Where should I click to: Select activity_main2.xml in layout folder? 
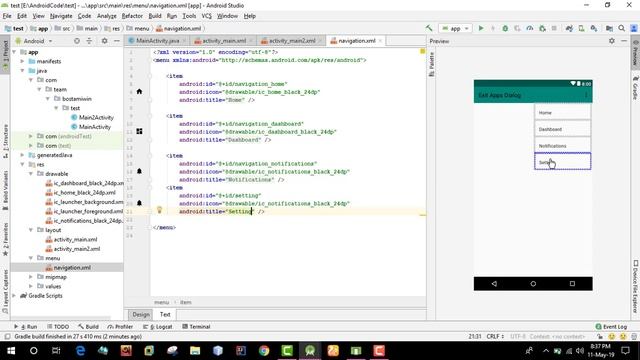click(77, 249)
